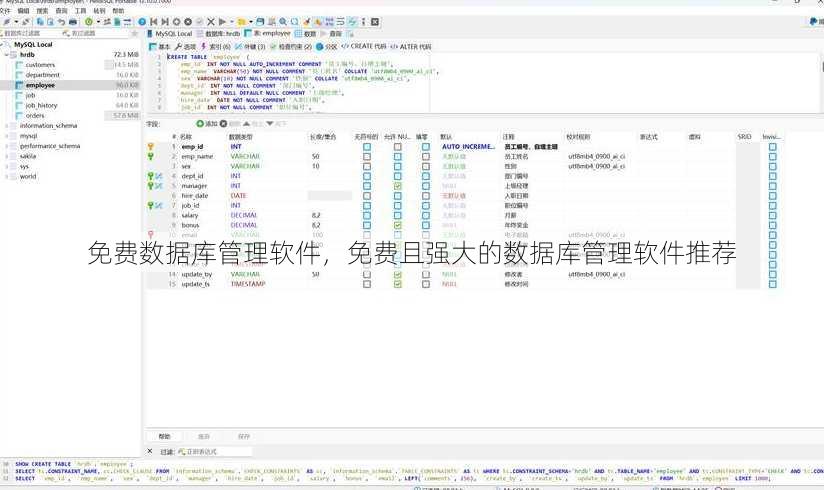Uncheck 允许 NULL for manager column

click(x=398, y=186)
